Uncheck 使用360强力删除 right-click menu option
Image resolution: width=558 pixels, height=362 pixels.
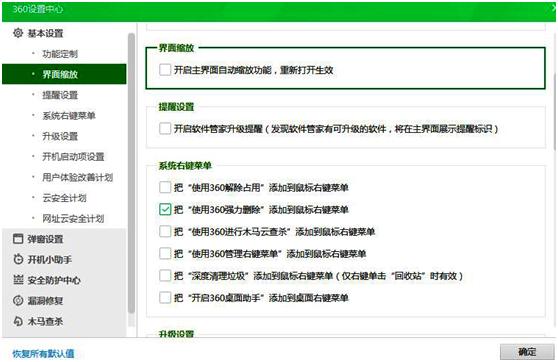[165, 209]
